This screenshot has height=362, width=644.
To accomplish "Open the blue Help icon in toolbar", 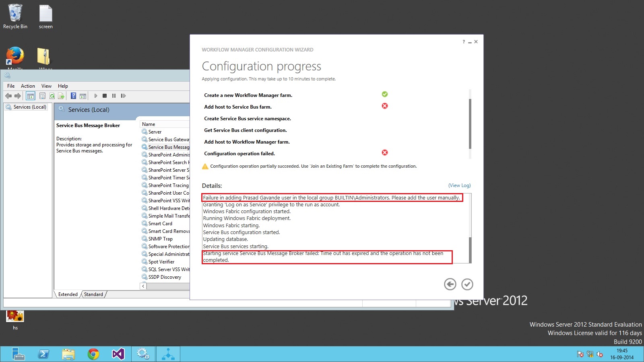I will (73, 96).
